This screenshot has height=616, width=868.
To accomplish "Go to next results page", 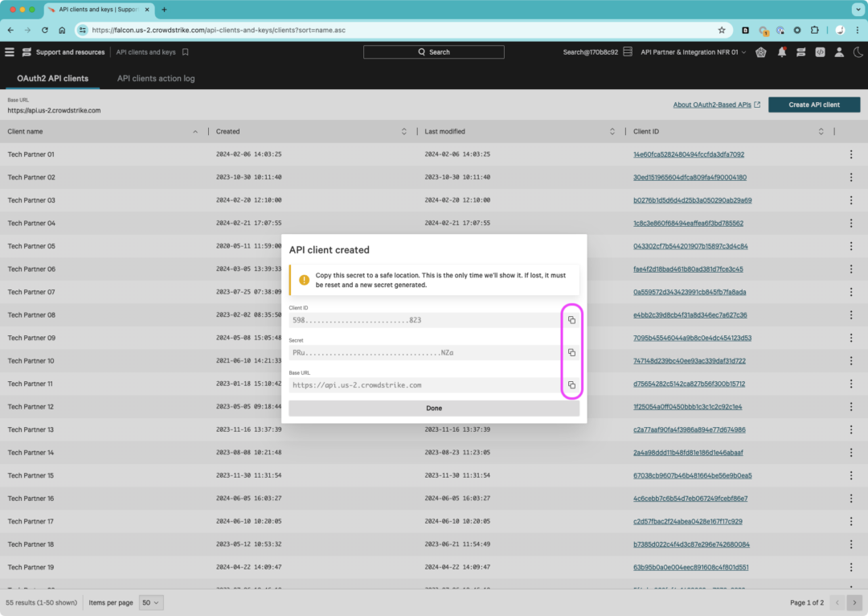I will click(854, 602).
